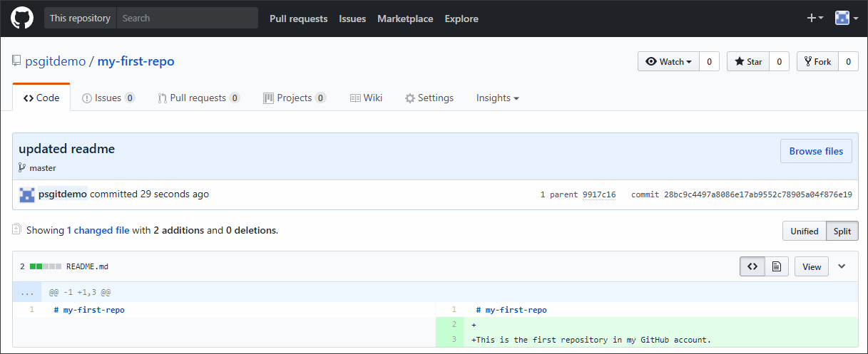Switch to Unified diff view
The height and width of the screenshot is (354, 868).
804,231
